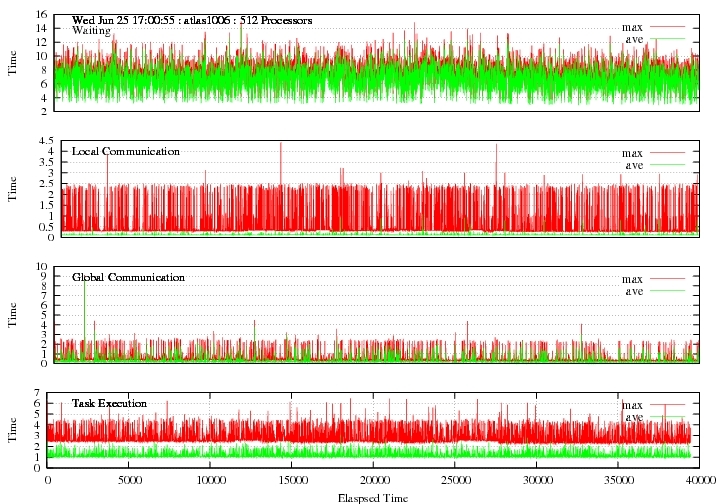
Task: Click the 'Time' y-axis label of Local Communication plot
Action: (x=12, y=189)
